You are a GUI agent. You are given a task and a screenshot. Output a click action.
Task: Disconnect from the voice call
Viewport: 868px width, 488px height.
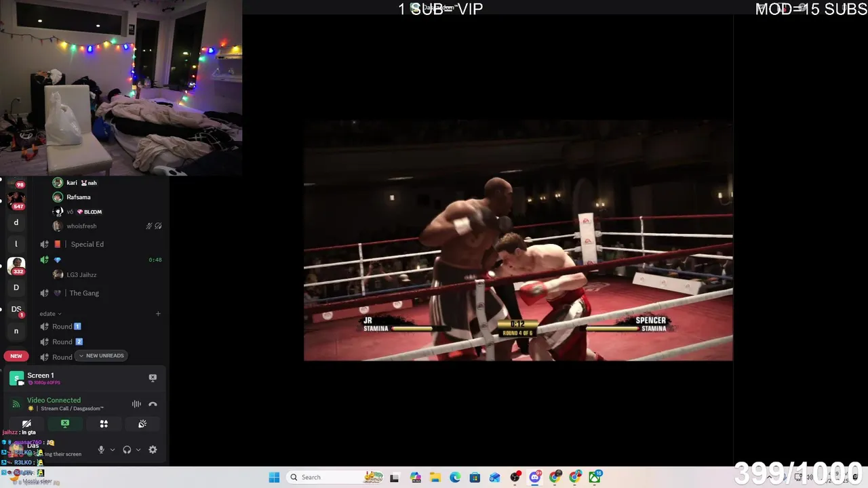[x=153, y=404]
